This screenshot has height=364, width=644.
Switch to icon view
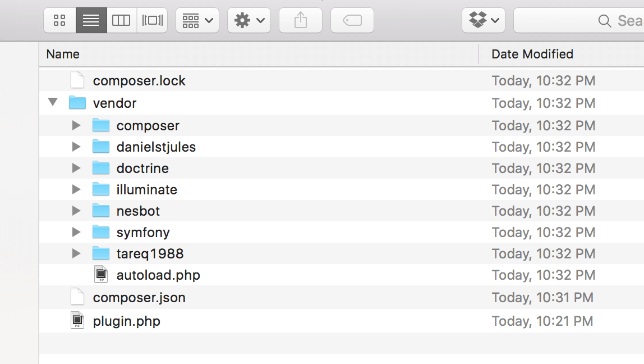[x=59, y=20]
